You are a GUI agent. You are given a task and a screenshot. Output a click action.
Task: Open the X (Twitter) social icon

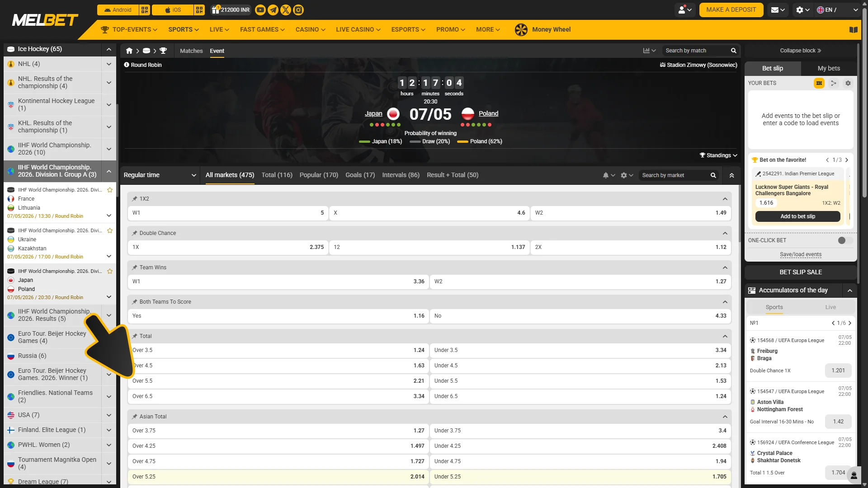click(x=286, y=10)
